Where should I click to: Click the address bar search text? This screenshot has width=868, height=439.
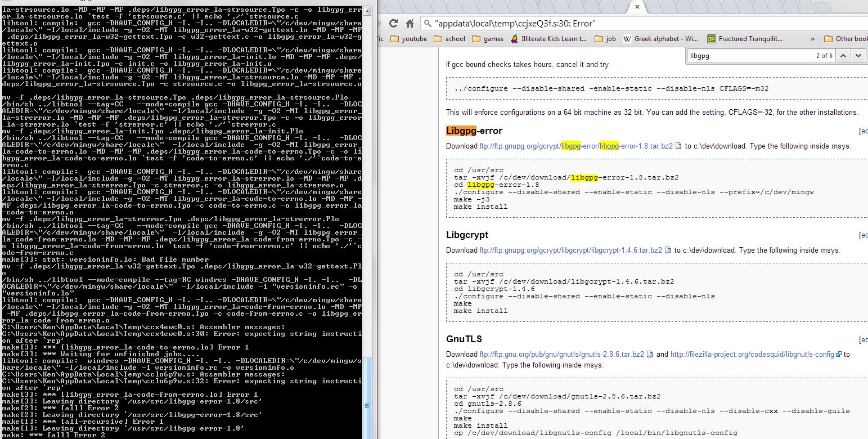515,24
